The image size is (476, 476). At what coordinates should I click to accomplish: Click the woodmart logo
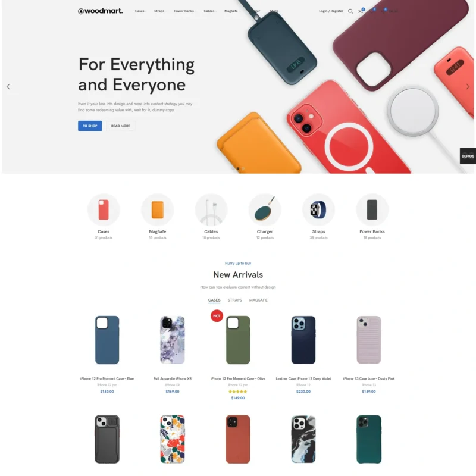[101, 11]
